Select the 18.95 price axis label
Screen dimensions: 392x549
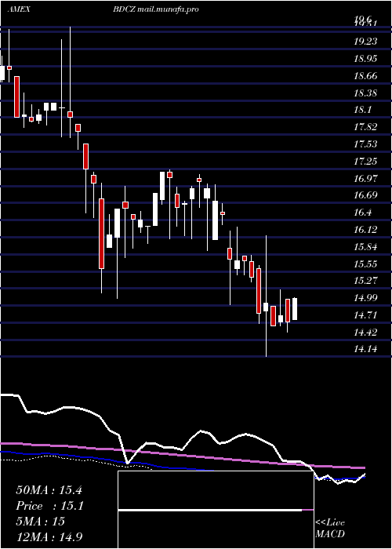coord(366,59)
